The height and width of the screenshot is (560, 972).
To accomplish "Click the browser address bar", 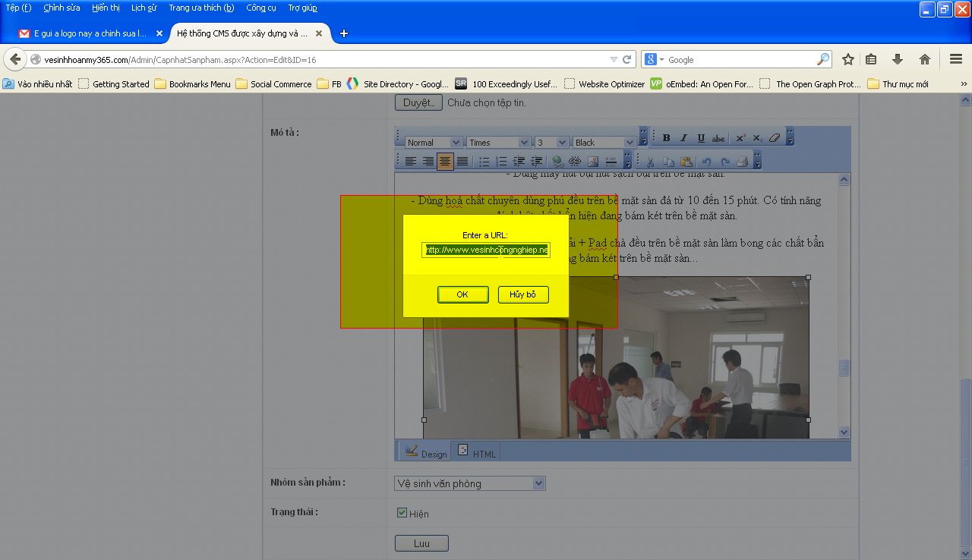I will coord(319,59).
